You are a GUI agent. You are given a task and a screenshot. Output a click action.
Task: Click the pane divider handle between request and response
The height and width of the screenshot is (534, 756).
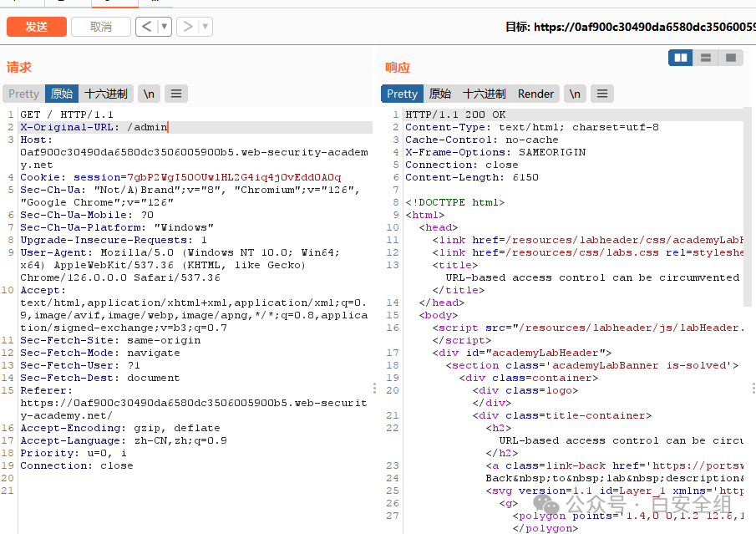(374, 389)
